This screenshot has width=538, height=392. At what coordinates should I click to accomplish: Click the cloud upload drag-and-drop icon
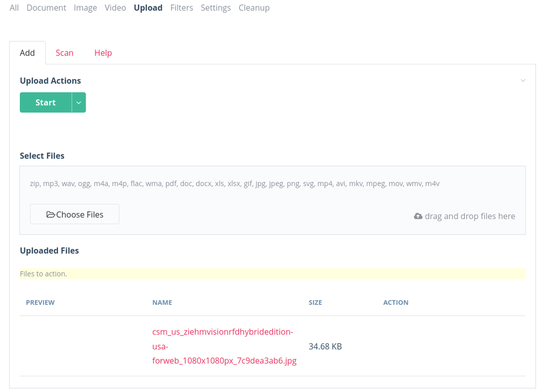(x=418, y=216)
